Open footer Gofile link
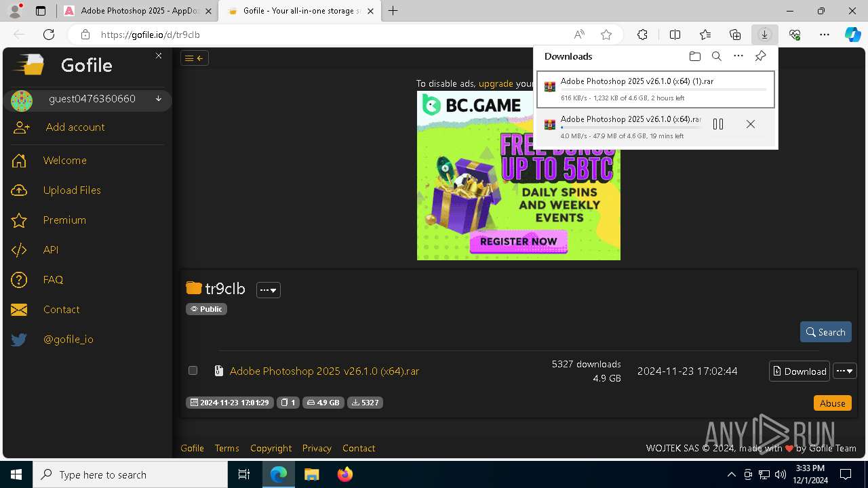Viewport: 868px width, 488px height. point(192,448)
